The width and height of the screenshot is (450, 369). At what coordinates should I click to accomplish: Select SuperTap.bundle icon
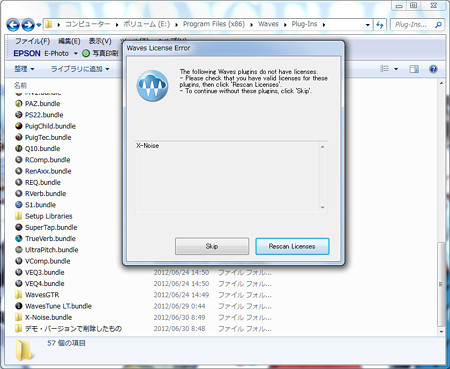tap(19, 227)
